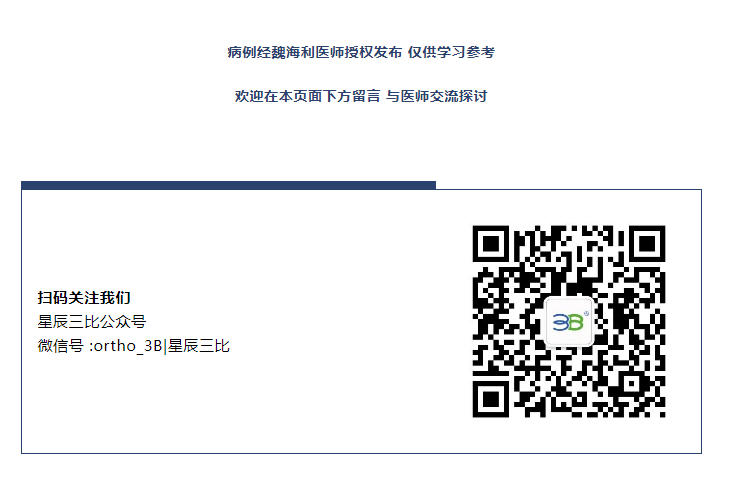Click the top-left QR finder square
740x494 pixels.
tap(491, 243)
